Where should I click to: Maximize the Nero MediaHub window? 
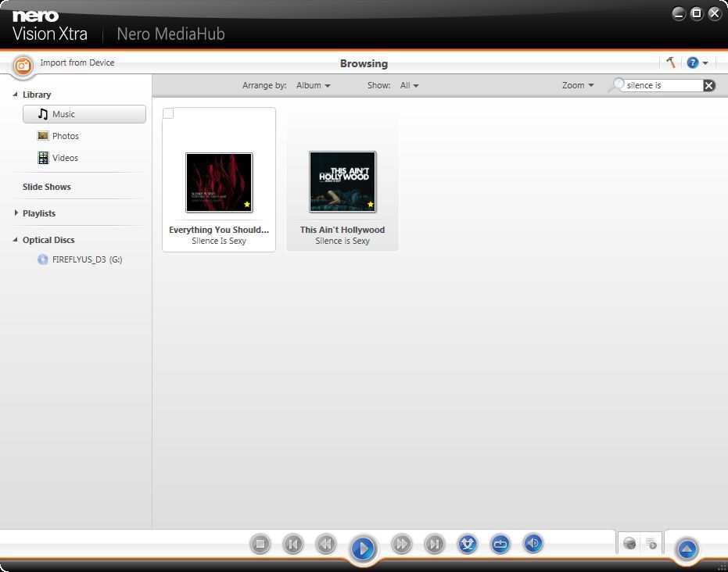click(x=697, y=13)
